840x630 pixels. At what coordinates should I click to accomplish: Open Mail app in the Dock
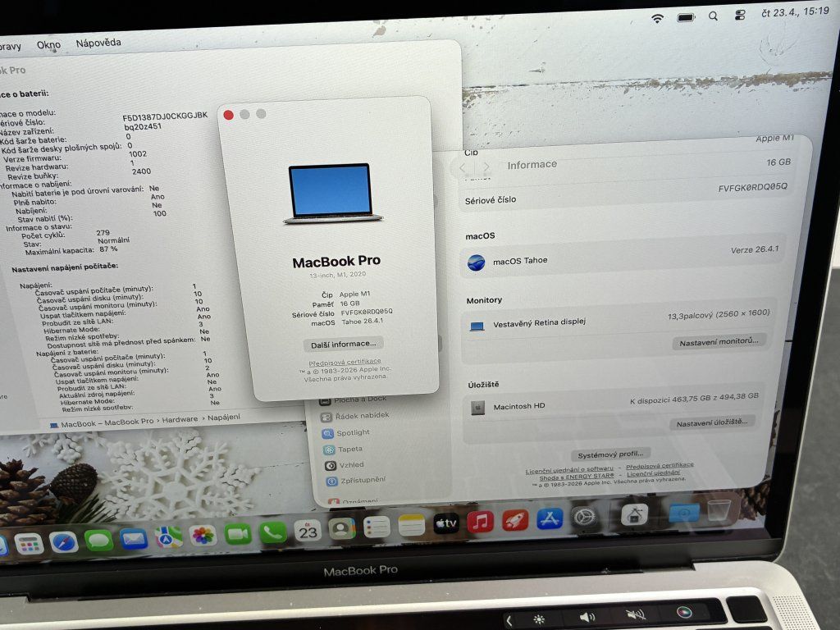[x=134, y=538]
